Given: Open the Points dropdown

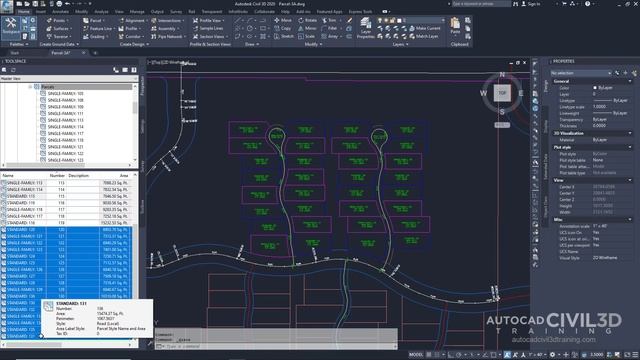Looking at the screenshot, I should pos(58,20).
